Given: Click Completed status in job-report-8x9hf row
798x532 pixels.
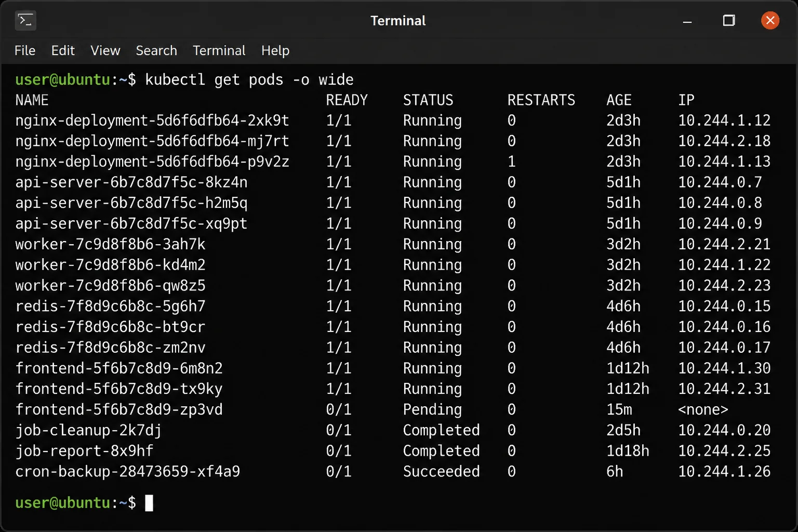Looking at the screenshot, I should 442,451.
